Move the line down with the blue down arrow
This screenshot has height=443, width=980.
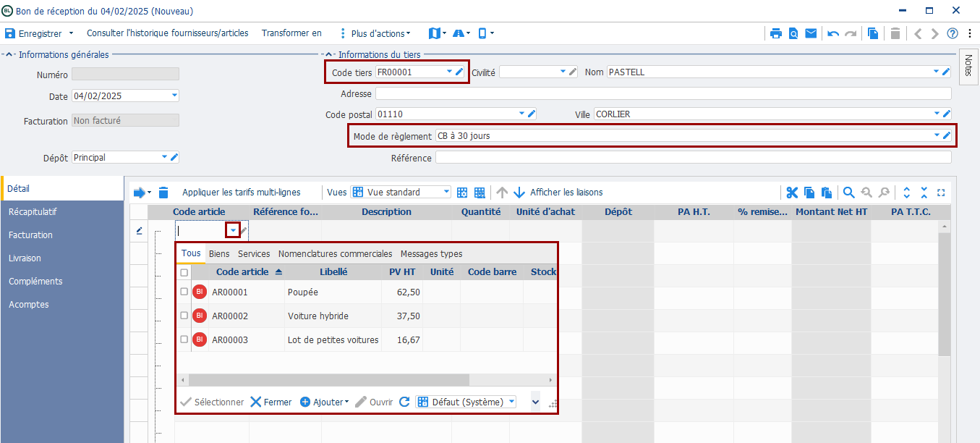(519, 193)
